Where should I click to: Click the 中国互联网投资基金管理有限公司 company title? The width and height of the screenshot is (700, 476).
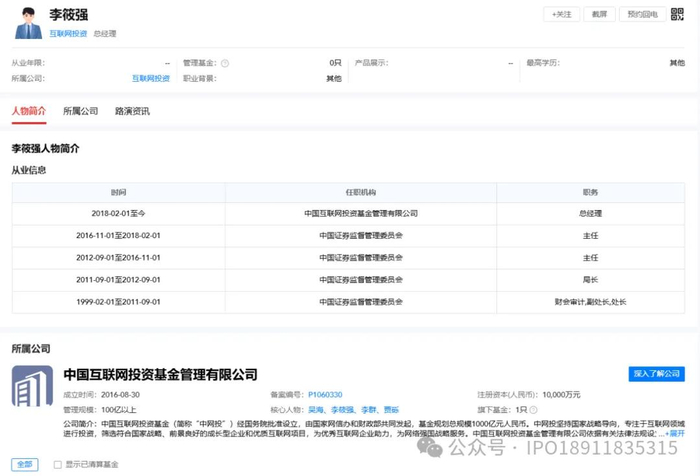160,374
